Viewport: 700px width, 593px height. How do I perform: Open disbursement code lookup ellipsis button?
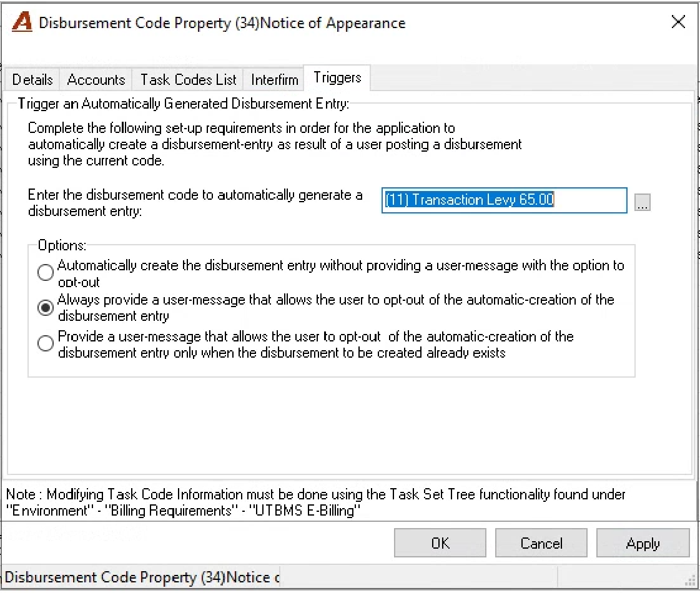(642, 202)
